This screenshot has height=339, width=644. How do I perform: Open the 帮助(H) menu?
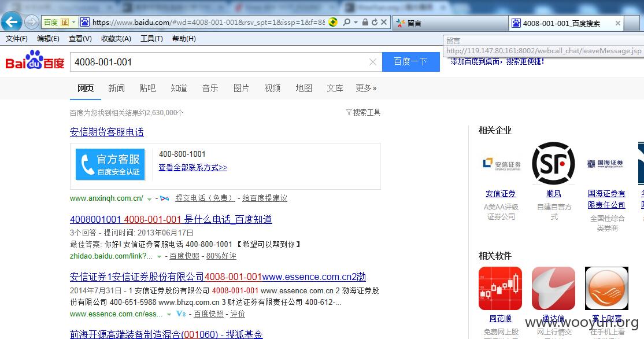pyautogui.click(x=184, y=39)
